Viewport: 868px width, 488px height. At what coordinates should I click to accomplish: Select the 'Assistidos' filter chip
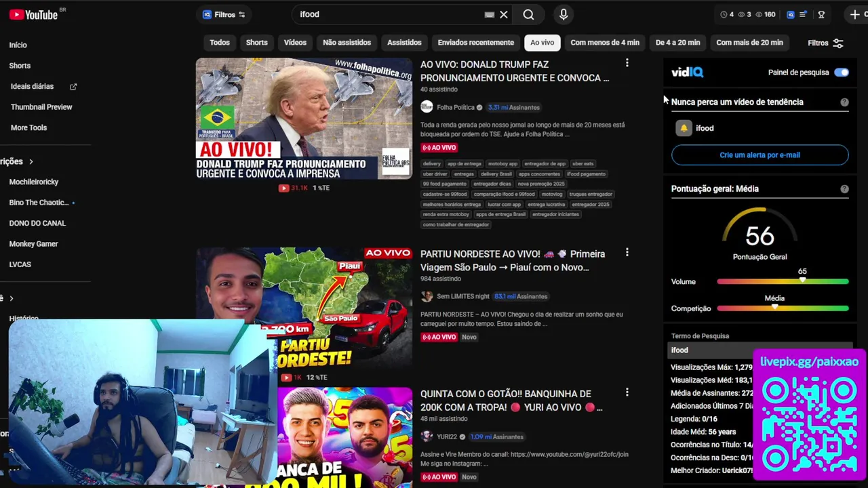[404, 43]
